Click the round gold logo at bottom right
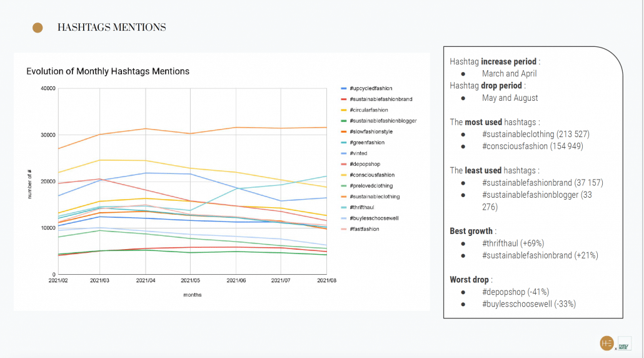Viewport: 644px width, 358px height. pos(606,343)
